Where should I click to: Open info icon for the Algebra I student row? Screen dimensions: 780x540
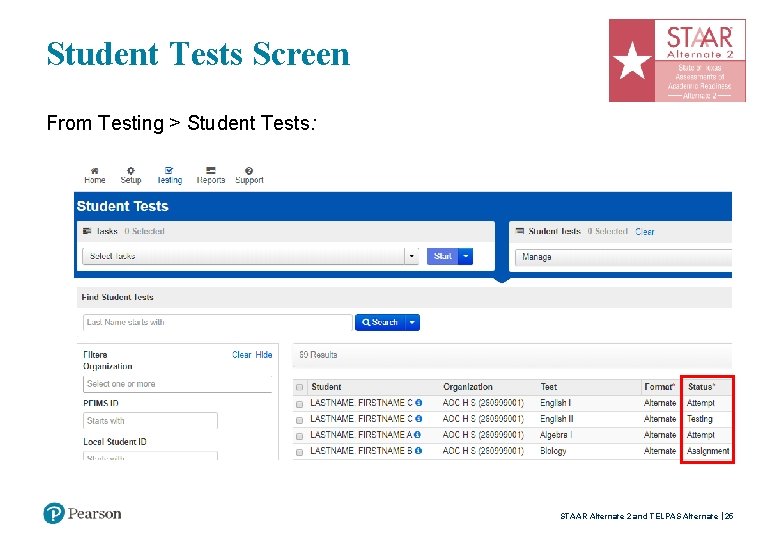tap(418, 435)
